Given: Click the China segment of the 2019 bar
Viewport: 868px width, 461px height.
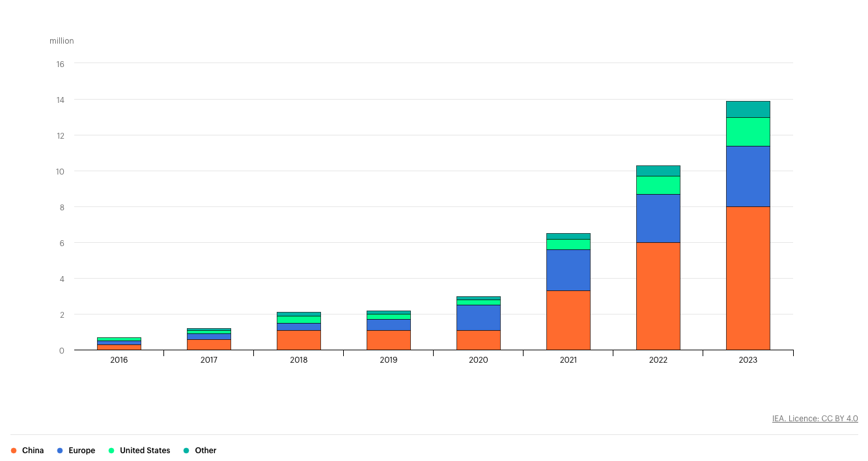Looking at the screenshot, I should click(x=388, y=341).
